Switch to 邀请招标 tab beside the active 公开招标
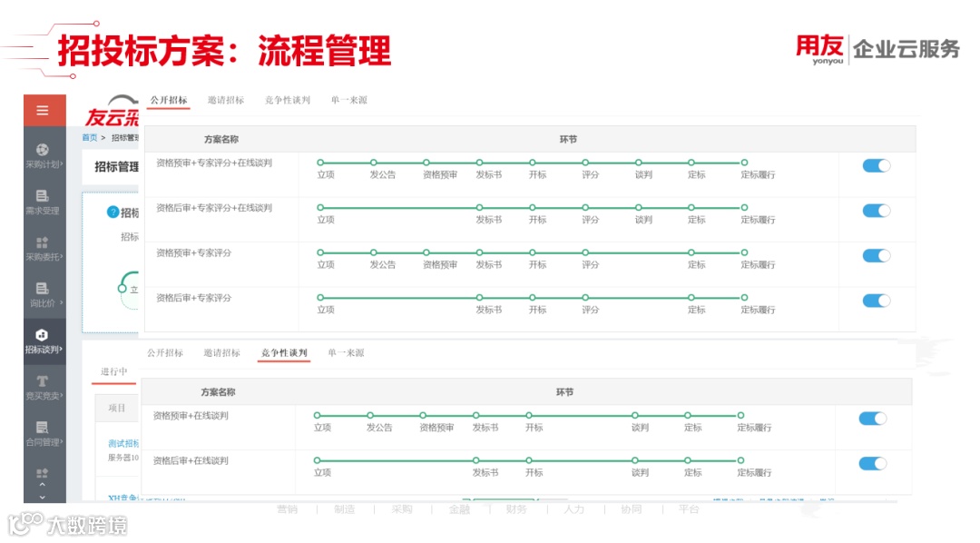Screen dimensions: 980x543 (x=226, y=100)
